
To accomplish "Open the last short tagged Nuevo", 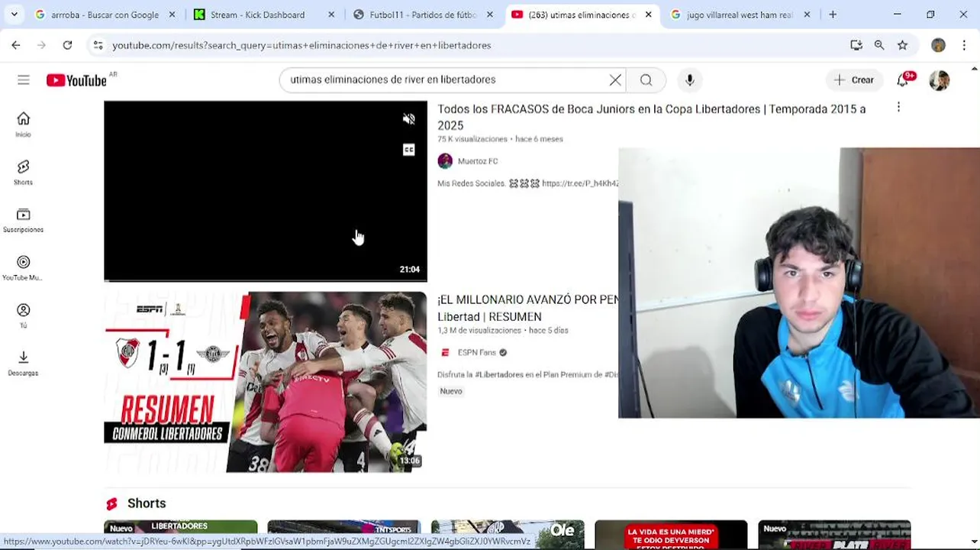I will (834, 535).
